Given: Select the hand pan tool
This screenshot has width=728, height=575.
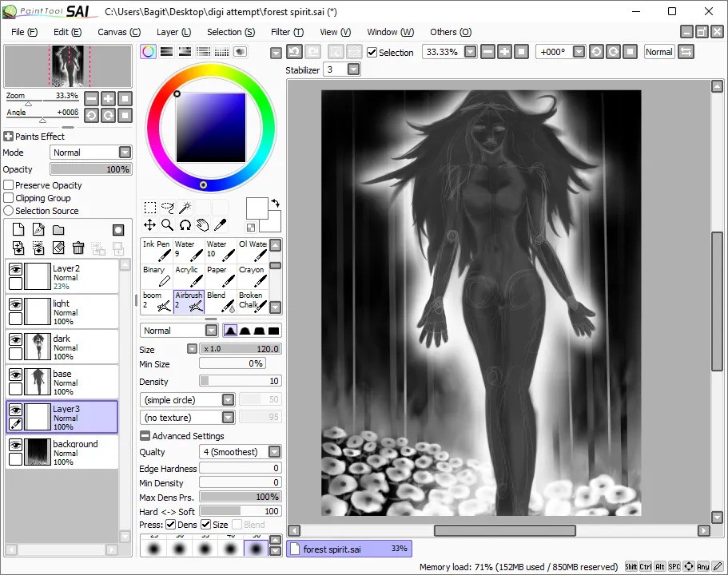Looking at the screenshot, I should click(x=203, y=225).
